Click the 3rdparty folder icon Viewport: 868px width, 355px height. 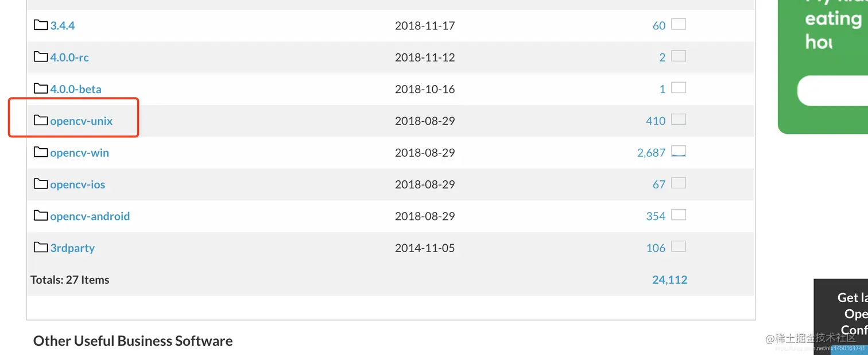click(40, 248)
